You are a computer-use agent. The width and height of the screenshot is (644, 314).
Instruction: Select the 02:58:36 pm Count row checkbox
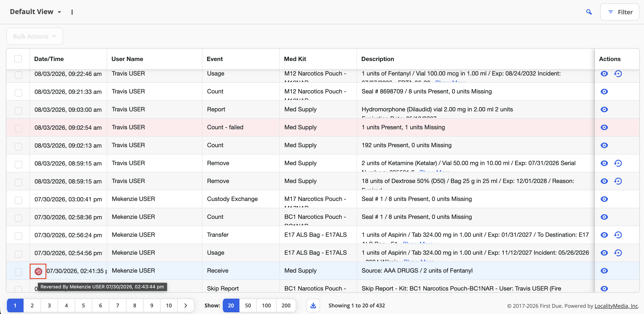coord(18,218)
